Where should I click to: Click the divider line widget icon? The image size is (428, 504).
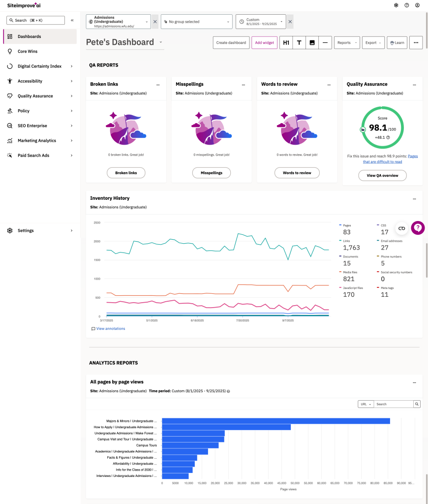click(325, 43)
